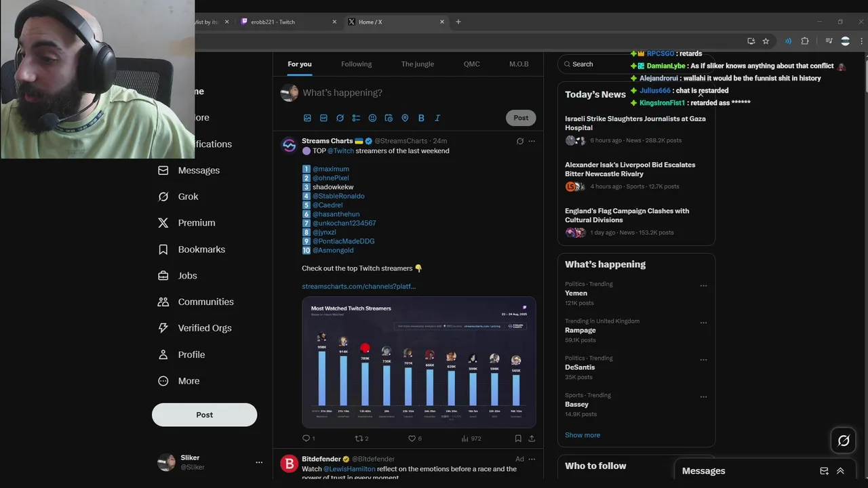Apply italic formatting in composer

(x=437, y=118)
